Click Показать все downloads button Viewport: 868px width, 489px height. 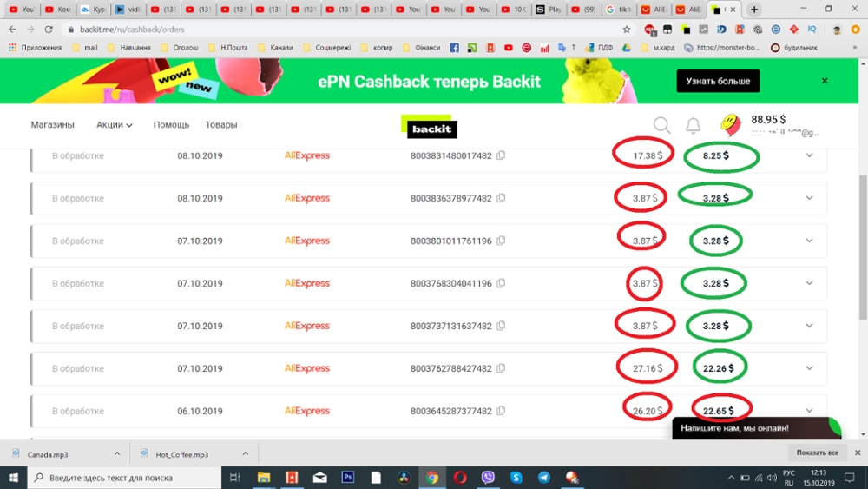(817, 453)
